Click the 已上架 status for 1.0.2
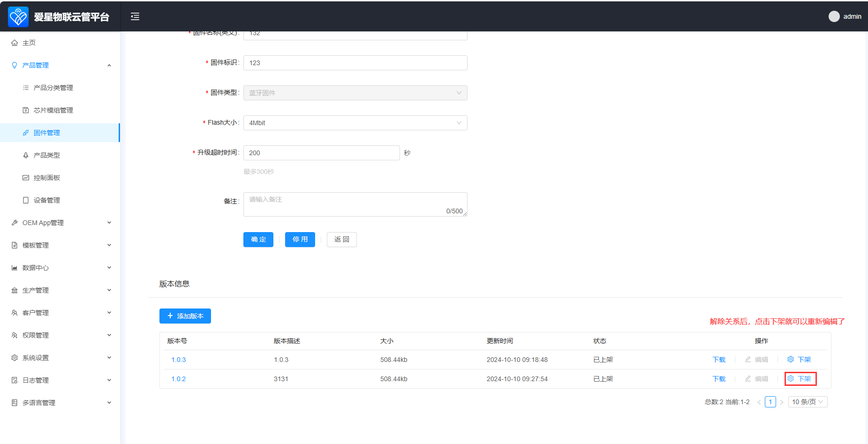This screenshot has height=444, width=868. click(603, 379)
